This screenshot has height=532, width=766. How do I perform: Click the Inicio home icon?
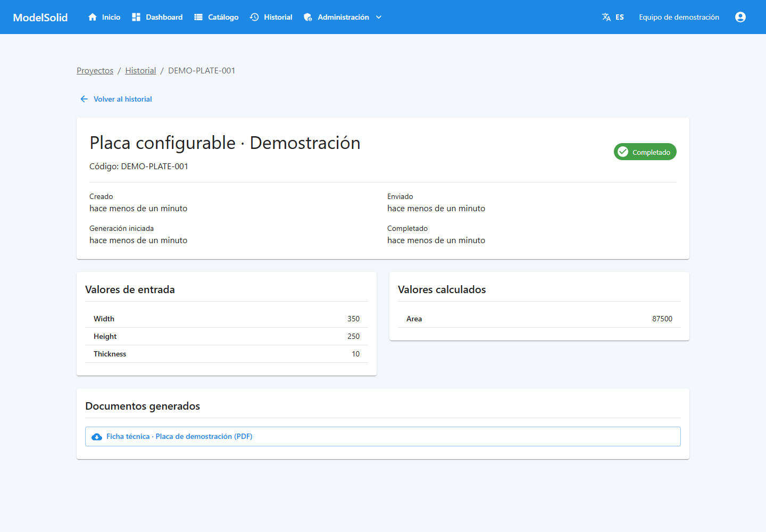[x=93, y=17]
